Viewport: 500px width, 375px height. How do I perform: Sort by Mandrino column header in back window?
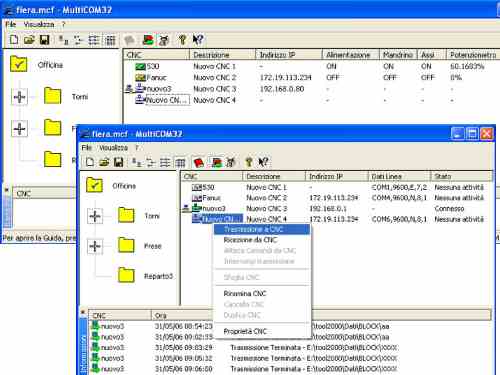(x=398, y=55)
